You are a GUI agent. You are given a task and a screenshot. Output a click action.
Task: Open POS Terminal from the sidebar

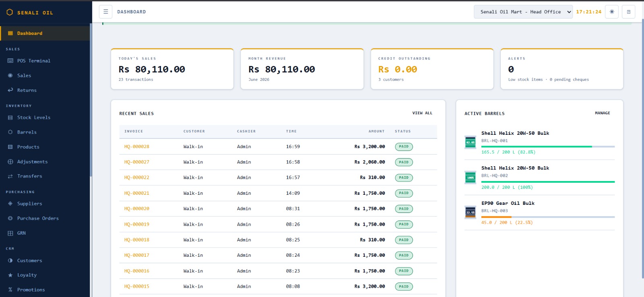tap(45, 61)
